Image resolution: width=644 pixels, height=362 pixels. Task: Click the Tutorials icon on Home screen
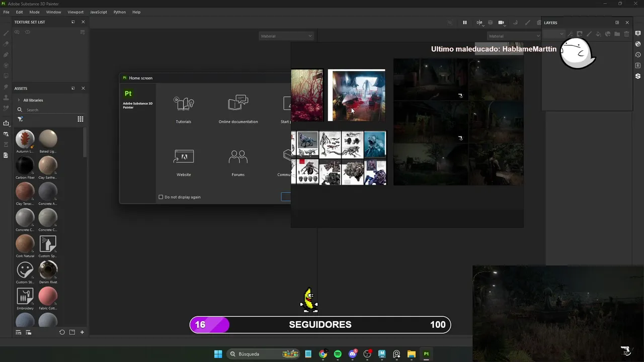pyautogui.click(x=184, y=104)
